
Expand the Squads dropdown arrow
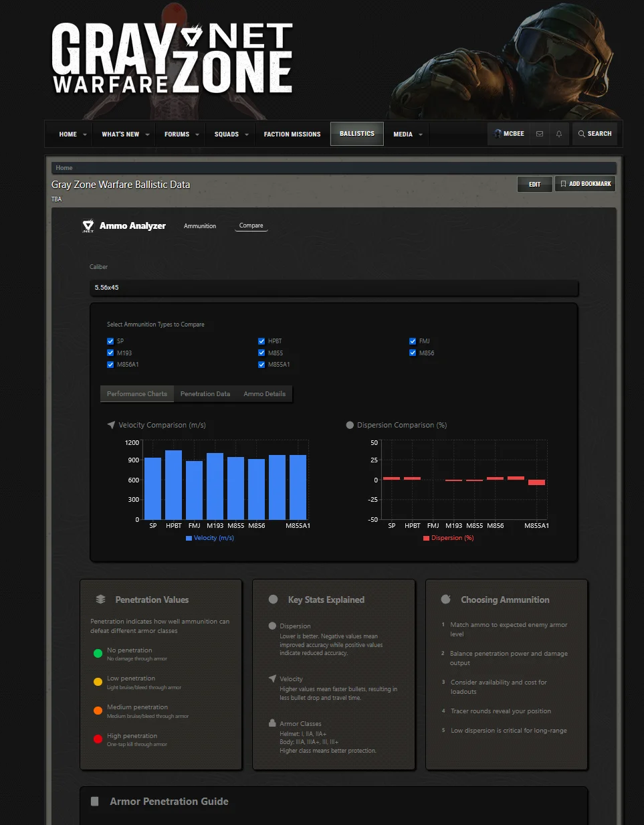247,134
